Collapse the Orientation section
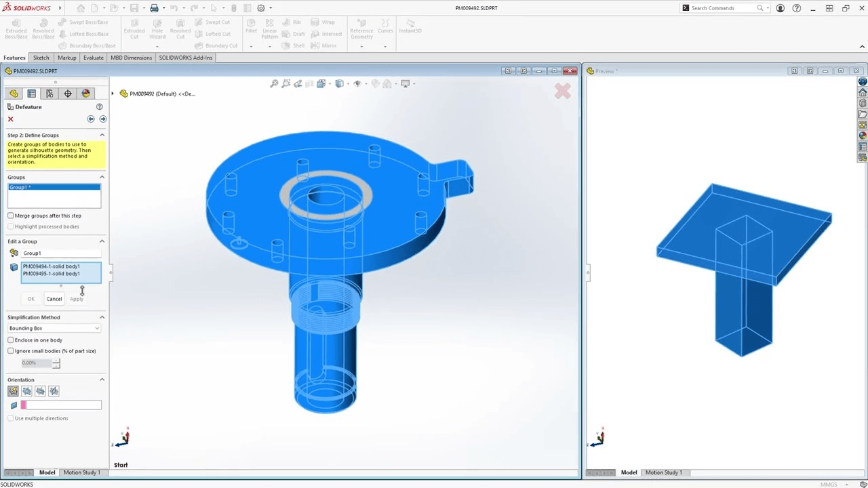The image size is (868, 488). (x=102, y=380)
